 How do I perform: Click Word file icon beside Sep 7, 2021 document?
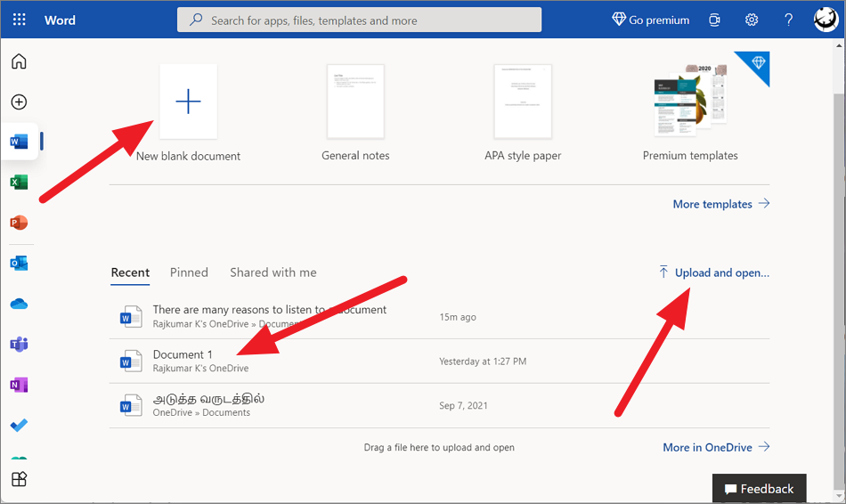click(131, 405)
